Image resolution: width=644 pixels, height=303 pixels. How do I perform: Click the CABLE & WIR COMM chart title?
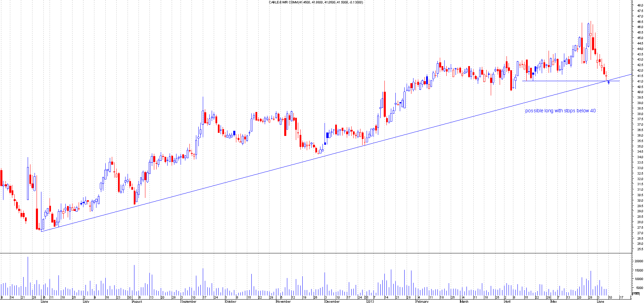point(316,2)
